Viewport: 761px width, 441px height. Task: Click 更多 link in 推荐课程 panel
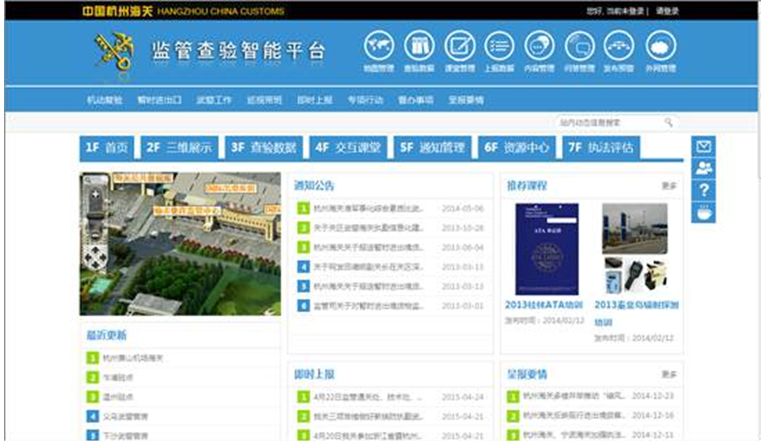(668, 186)
